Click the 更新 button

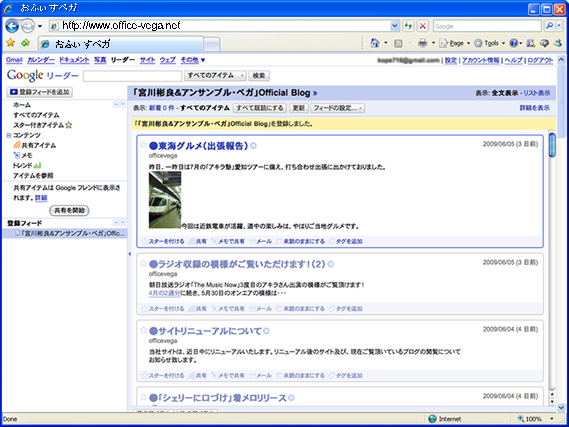pos(299,108)
